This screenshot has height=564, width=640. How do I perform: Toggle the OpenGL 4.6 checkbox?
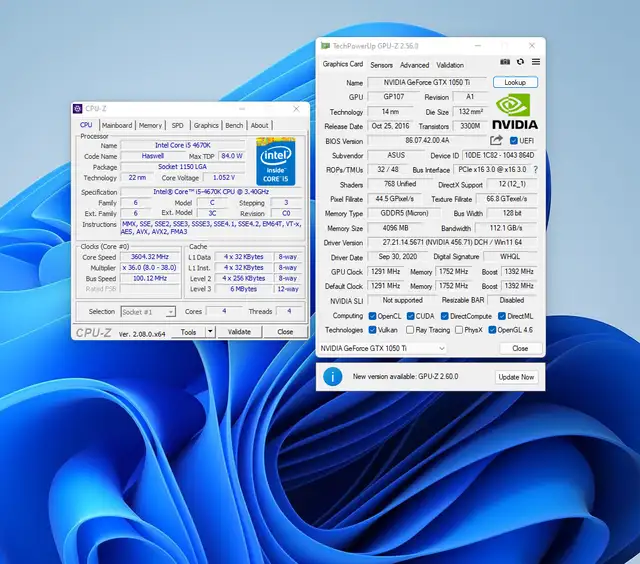(x=492, y=330)
